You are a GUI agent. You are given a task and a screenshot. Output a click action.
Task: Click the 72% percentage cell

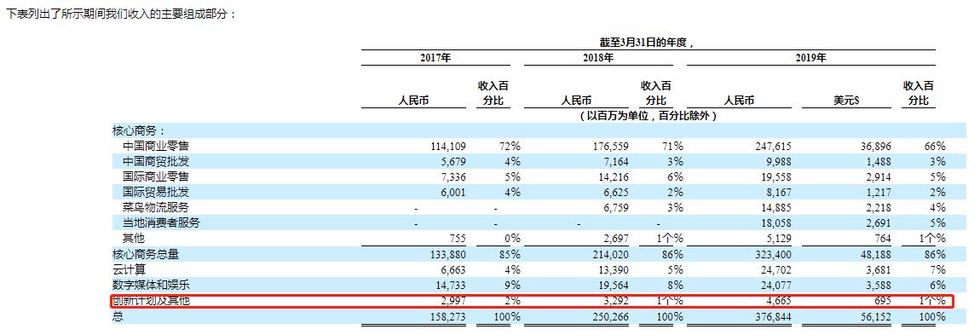pos(510,147)
